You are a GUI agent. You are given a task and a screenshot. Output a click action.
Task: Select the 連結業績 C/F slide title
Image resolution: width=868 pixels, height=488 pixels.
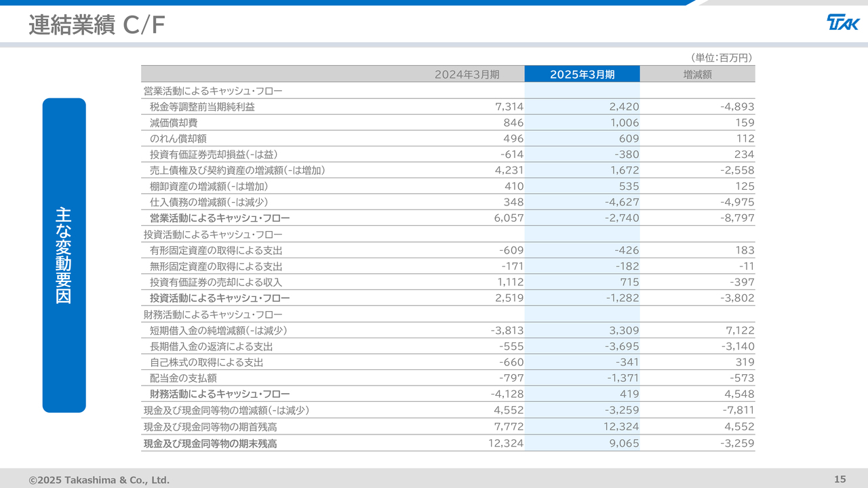(96, 25)
